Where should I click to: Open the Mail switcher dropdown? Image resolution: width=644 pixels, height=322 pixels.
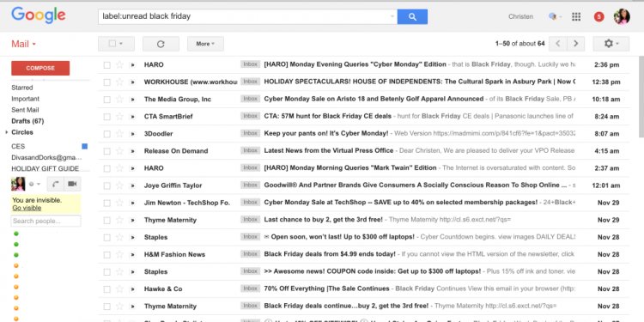tap(23, 44)
